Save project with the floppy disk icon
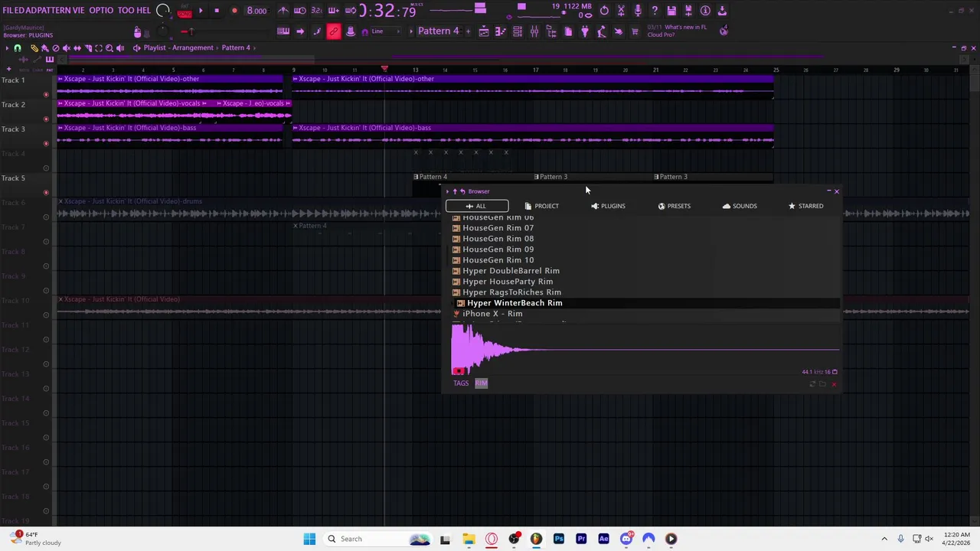The height and width of the screenshot is (551, 980). point(671,11)
